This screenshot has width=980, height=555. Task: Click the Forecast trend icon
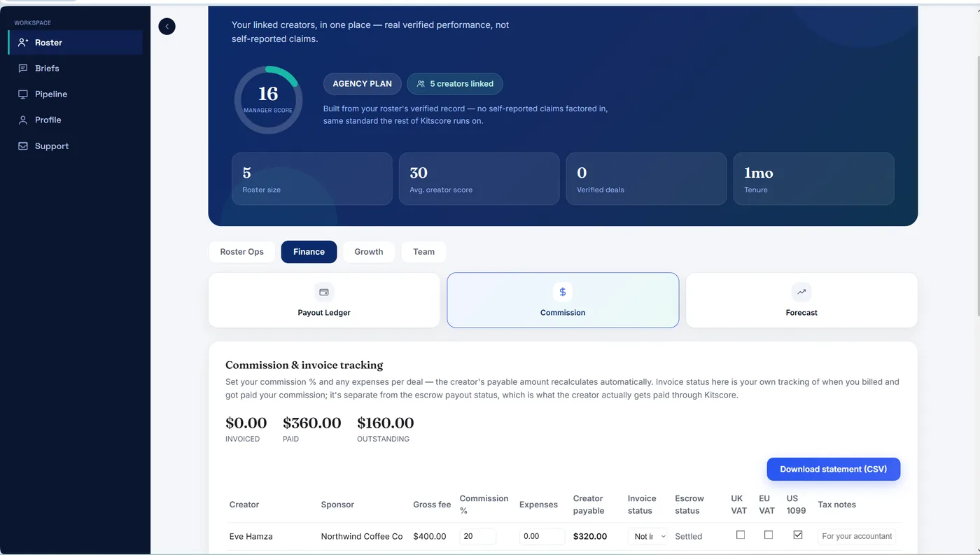click(x=801, y=293)
